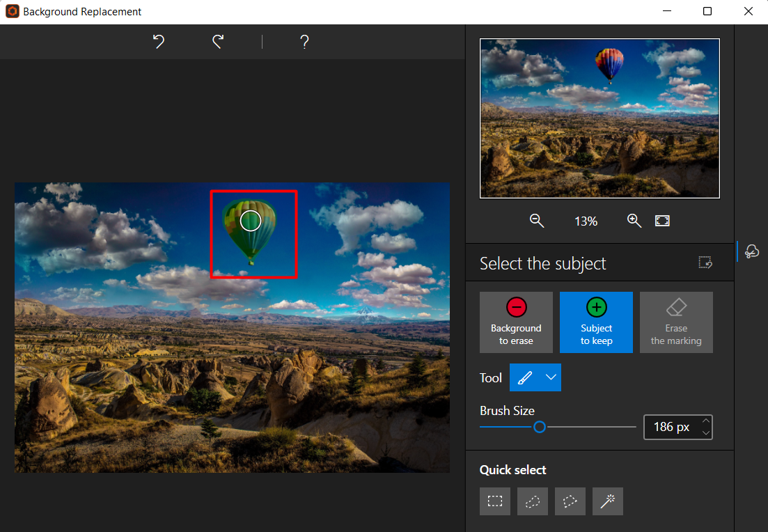Pick the elliptical lasso quick select tool
The image size is (768, 532).
coord(533,501)
